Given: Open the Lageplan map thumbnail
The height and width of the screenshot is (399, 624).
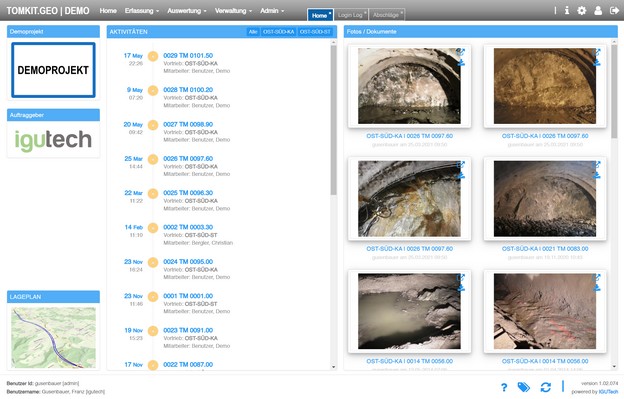Looking at the screenshot, I should pos(53,337).
